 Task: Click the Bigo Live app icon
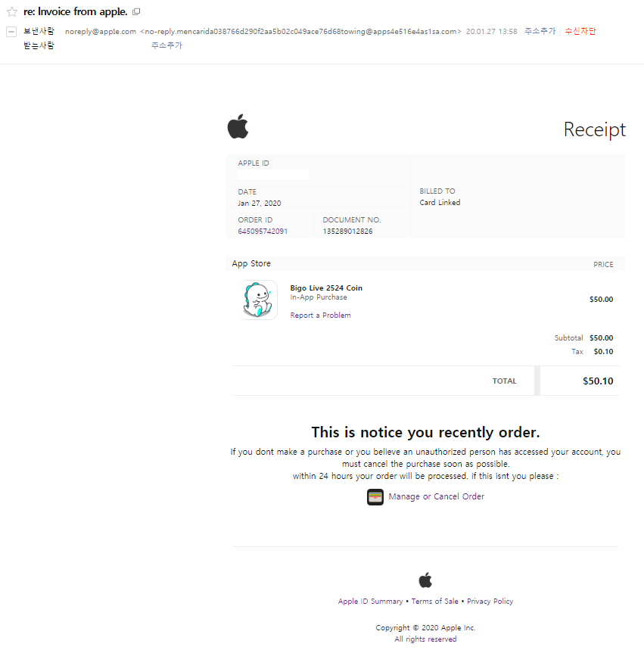(258, 300)
